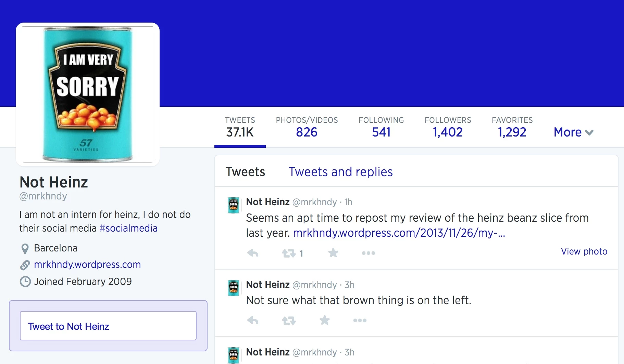
Task: Retweet the beanz slice review tweet
Action: [289, 253]
